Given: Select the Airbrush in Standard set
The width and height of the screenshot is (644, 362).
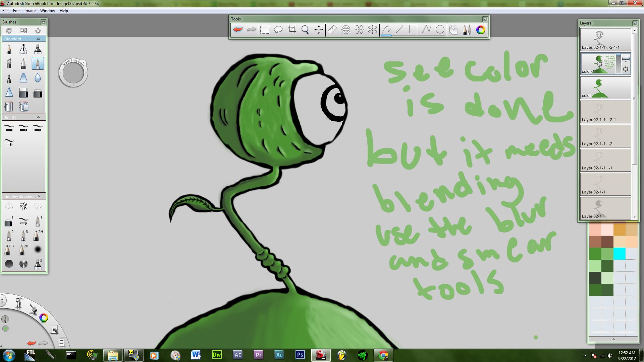Looking at the screenshot, I should click(23, 49).
